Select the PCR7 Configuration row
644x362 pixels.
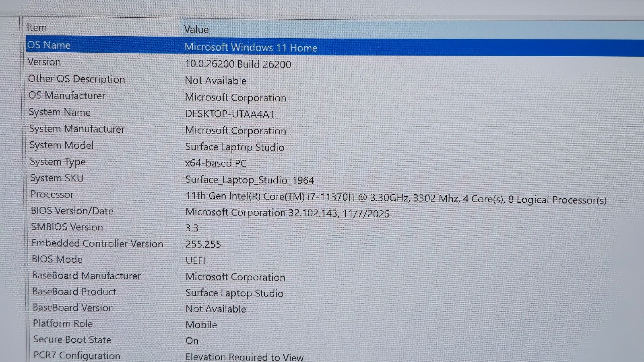point(77,356)
